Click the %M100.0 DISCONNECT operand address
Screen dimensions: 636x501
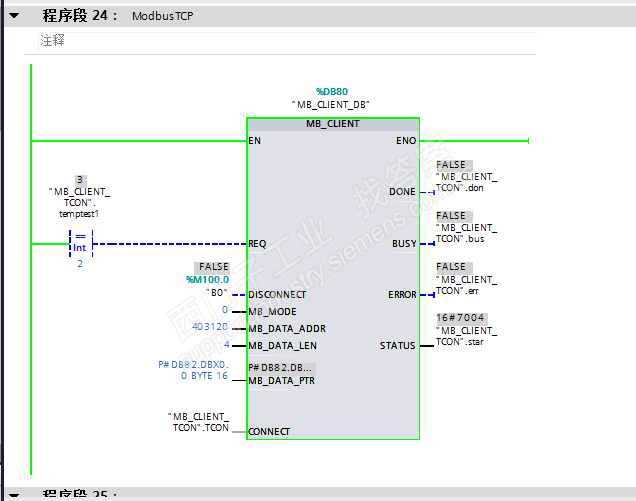(x=208, y=280)
